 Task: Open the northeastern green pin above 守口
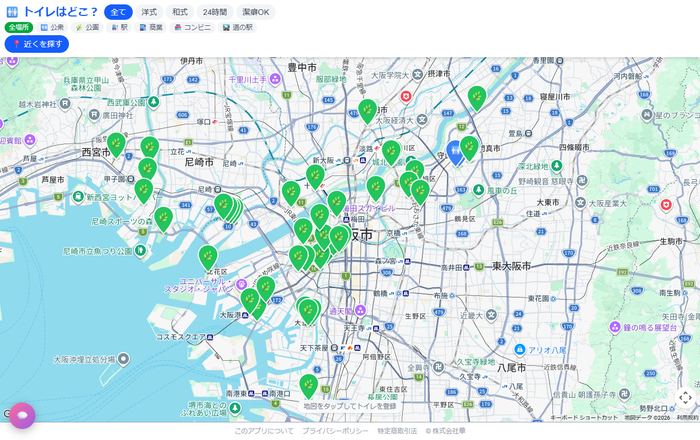(x=477, y=97)
